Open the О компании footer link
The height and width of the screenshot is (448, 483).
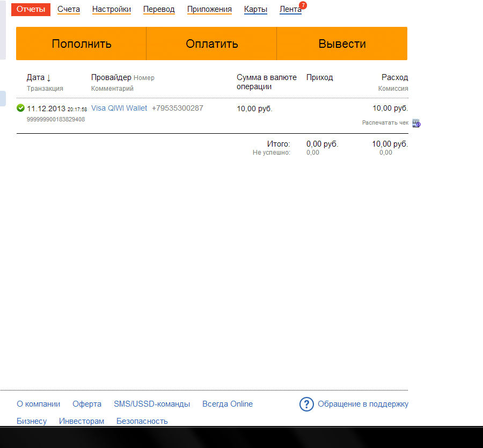click(39, 404)
